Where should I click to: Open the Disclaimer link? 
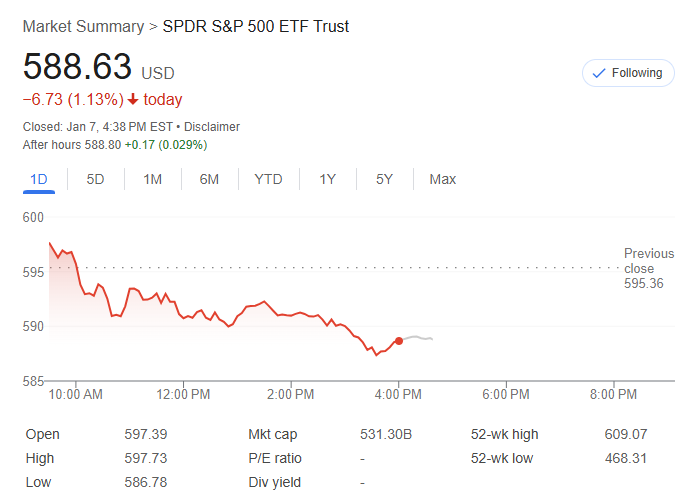(x=212, y=127)
